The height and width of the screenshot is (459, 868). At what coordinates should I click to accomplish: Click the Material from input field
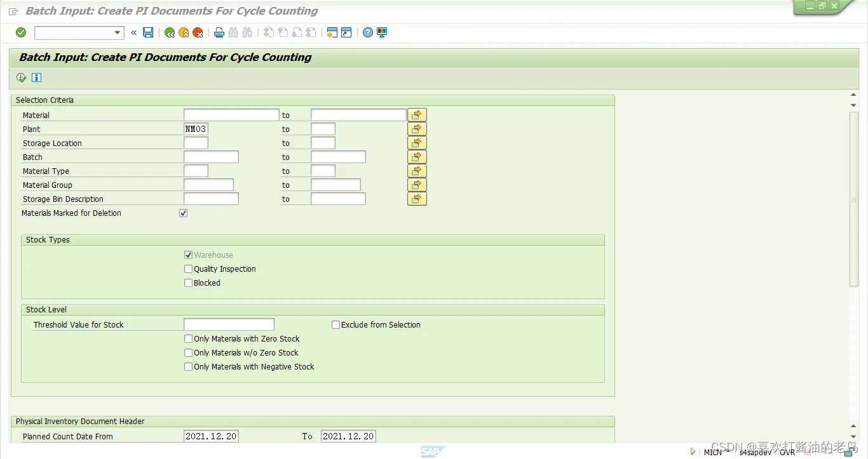pos(231,115)
